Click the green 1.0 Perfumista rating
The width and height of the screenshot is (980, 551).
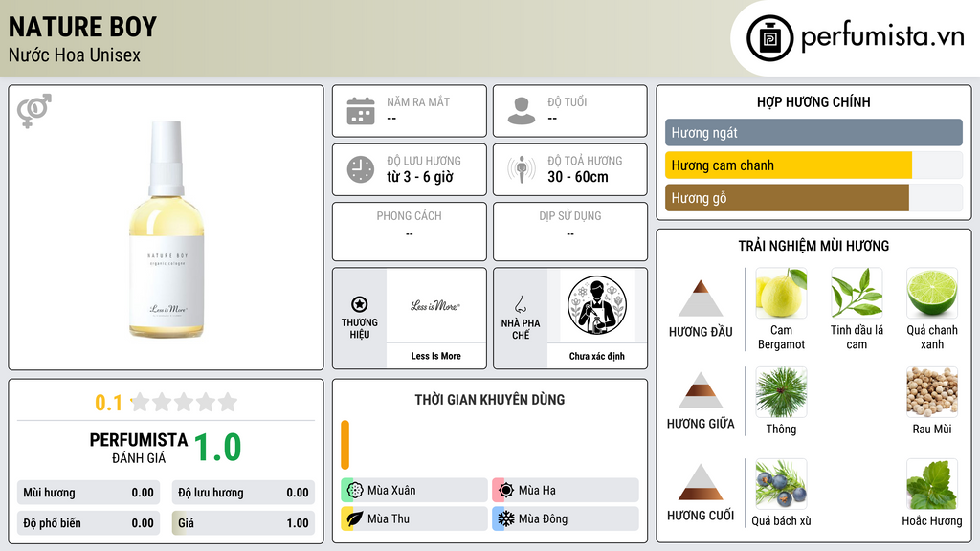tap(217, 448)
